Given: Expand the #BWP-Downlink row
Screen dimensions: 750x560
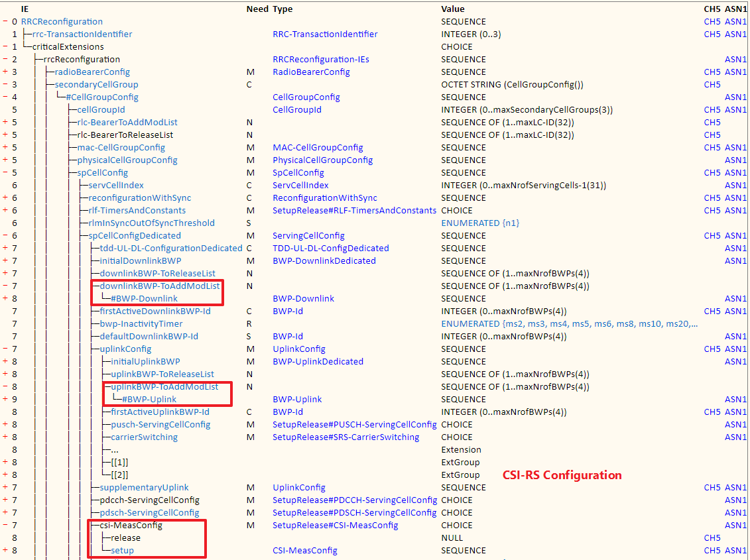Looking at the screenshot, I should 5,298.
